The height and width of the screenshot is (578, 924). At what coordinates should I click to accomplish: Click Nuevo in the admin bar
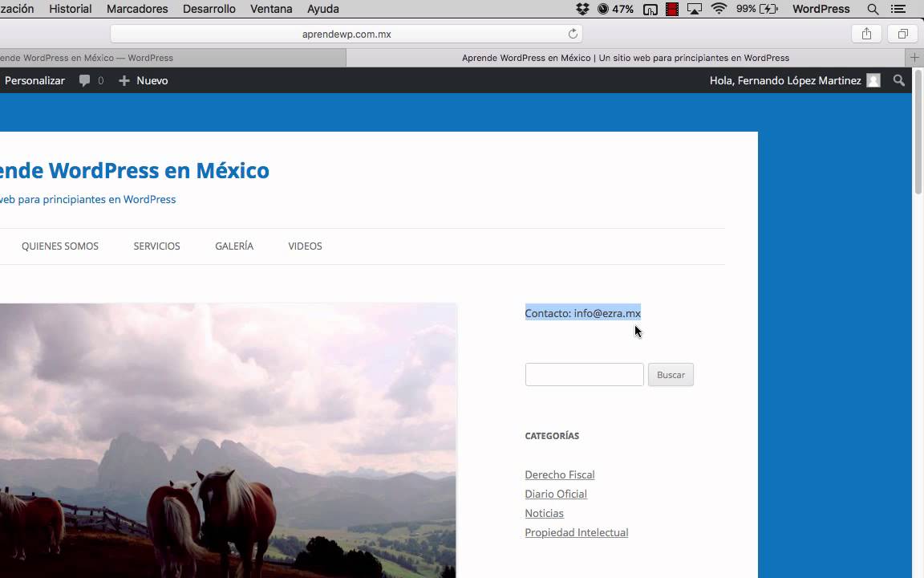[144, 81]
